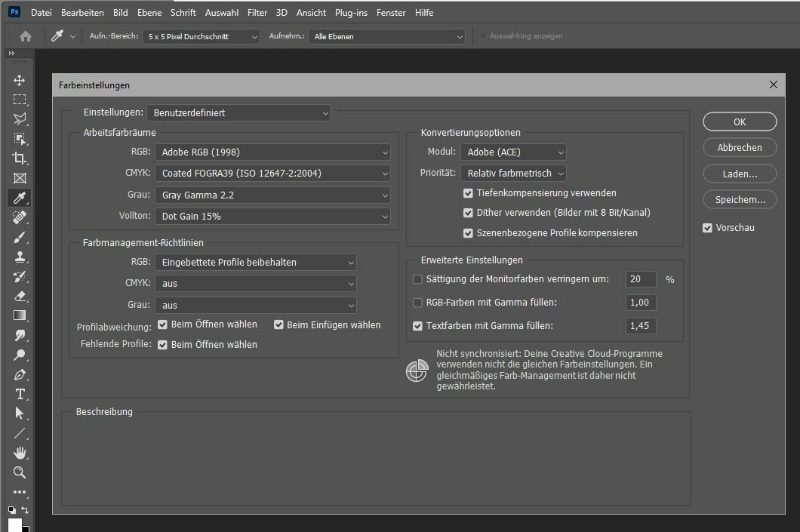Open RGB policy Eingebettete Profile beibehalten dropdown
The height and width of the screenshot is (532, 800).
[x=256, y=262]
